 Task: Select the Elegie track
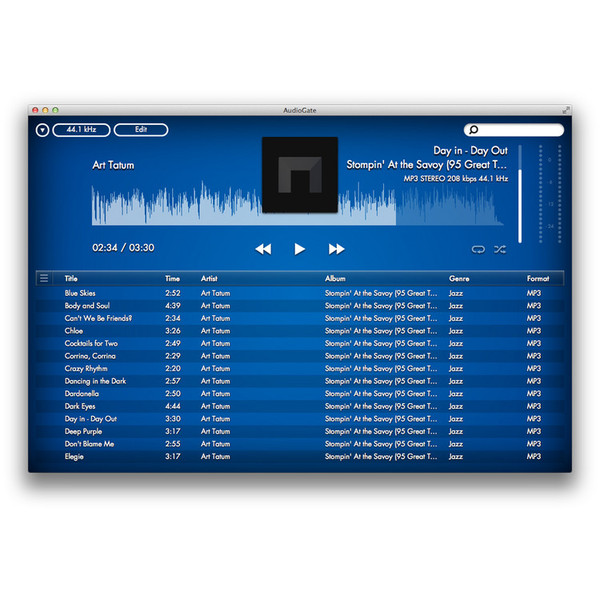(x=300, y=457)
